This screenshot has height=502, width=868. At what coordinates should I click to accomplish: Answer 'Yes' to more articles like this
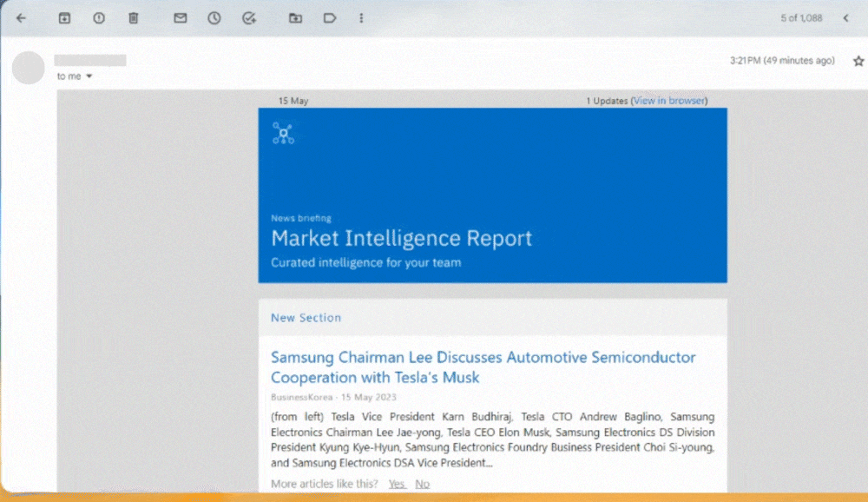coord(397,484)
